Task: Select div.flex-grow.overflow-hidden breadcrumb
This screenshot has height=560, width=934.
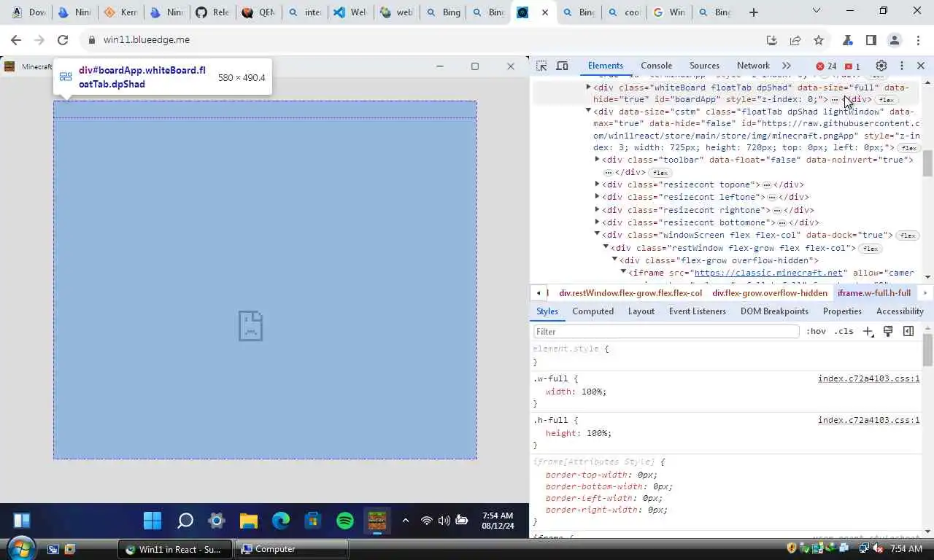Action: [770, 293]
